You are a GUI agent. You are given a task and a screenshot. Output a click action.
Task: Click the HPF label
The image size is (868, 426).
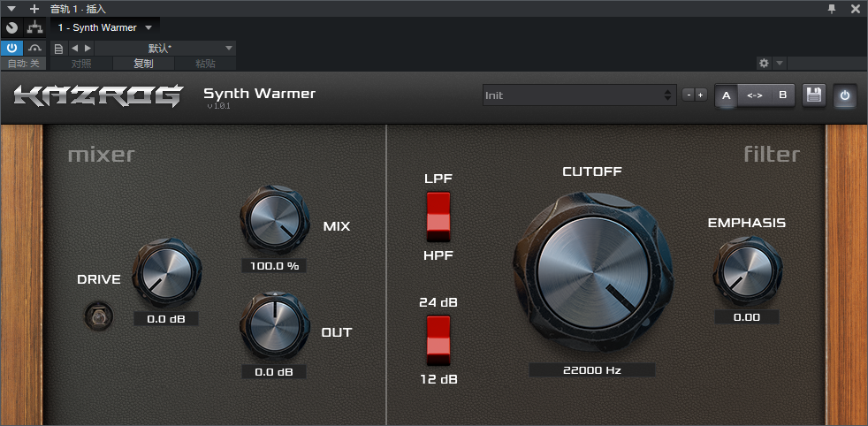[x=438, y=255]
